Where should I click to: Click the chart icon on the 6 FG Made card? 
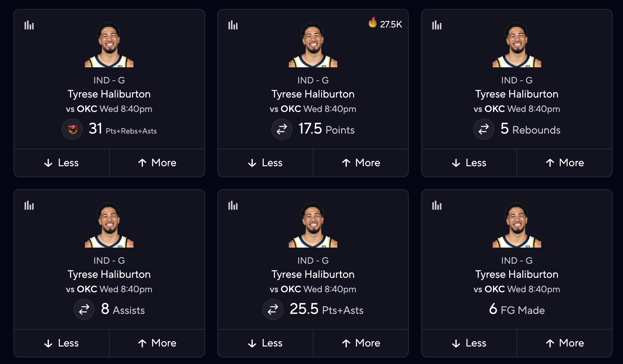coord(437,206)
